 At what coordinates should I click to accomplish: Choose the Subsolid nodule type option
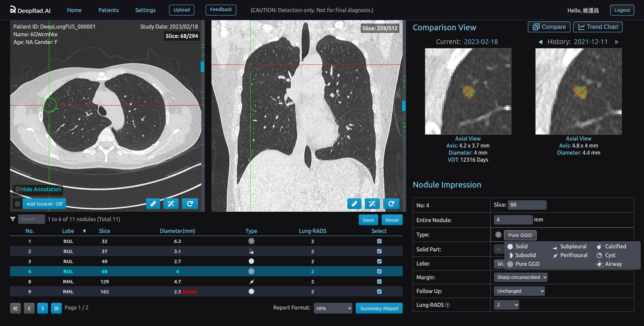click(525, 255)
